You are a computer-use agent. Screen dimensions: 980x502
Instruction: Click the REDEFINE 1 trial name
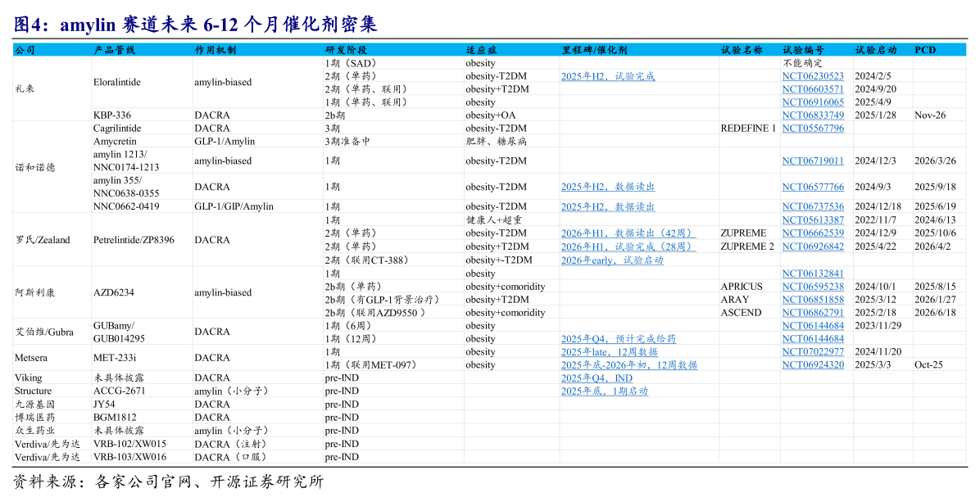click(748, 129)
